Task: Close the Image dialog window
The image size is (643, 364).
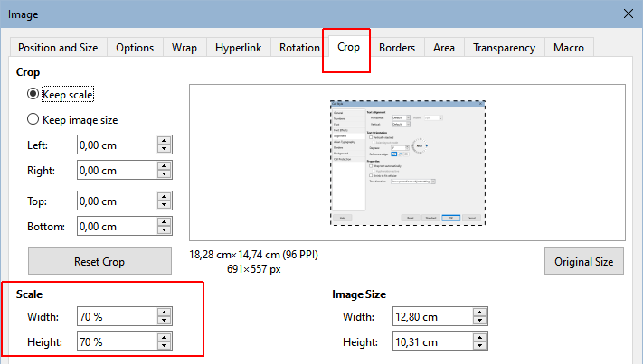Action: click(x=628, y=14)
